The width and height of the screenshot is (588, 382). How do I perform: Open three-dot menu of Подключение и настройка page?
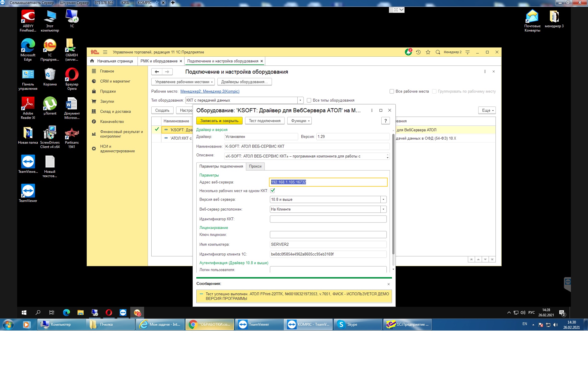(485, 71)
